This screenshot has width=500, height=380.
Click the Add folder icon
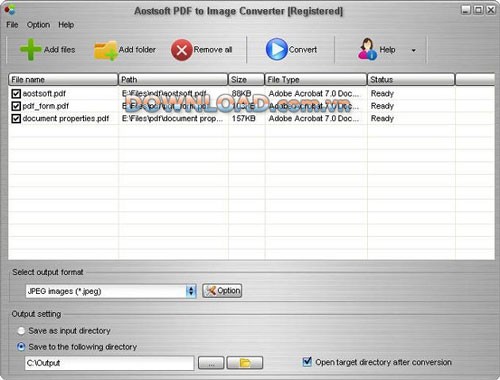coord(105,51)
